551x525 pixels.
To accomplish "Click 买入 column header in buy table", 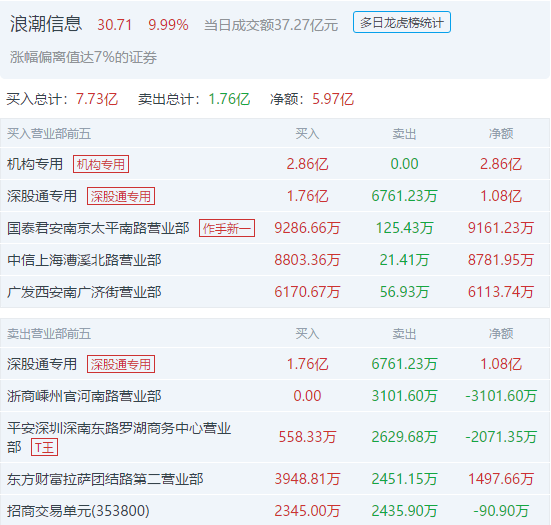I will click(307, 134).
